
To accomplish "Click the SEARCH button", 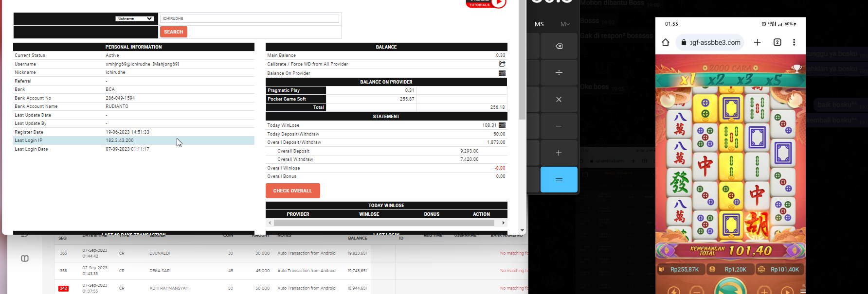I will (174, 32).
